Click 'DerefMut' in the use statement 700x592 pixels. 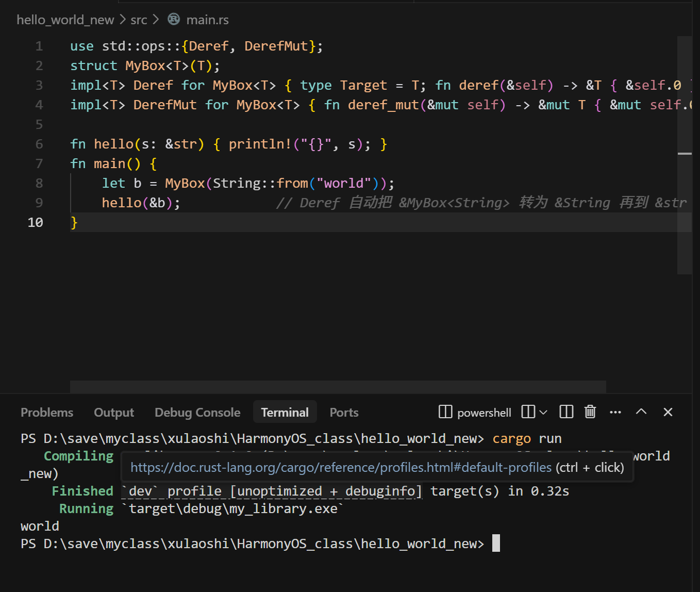click(276, 46)
